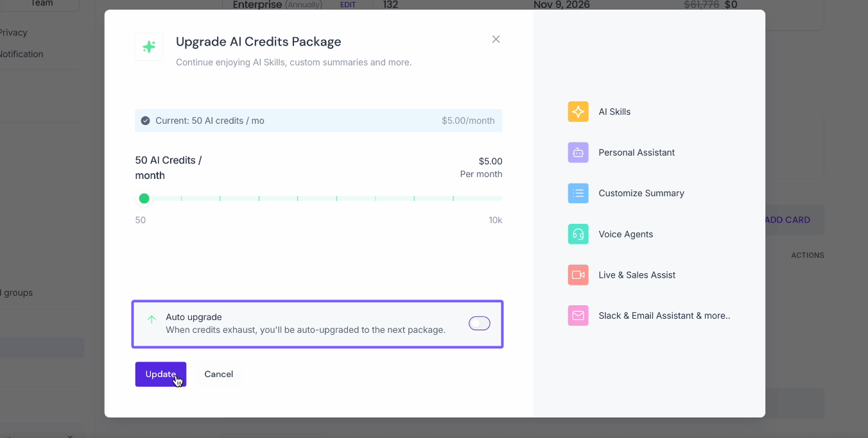Click the Personal Assistant robot icon
Viewport: 868px width, 438px height.
pyautogui.click(x=578, y=153)
